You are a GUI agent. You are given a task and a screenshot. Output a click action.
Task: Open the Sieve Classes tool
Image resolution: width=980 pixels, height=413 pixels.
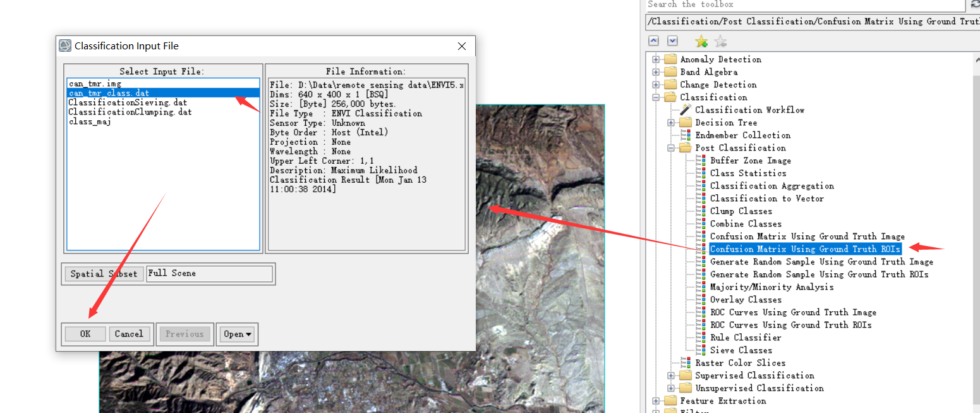point(741,350)
